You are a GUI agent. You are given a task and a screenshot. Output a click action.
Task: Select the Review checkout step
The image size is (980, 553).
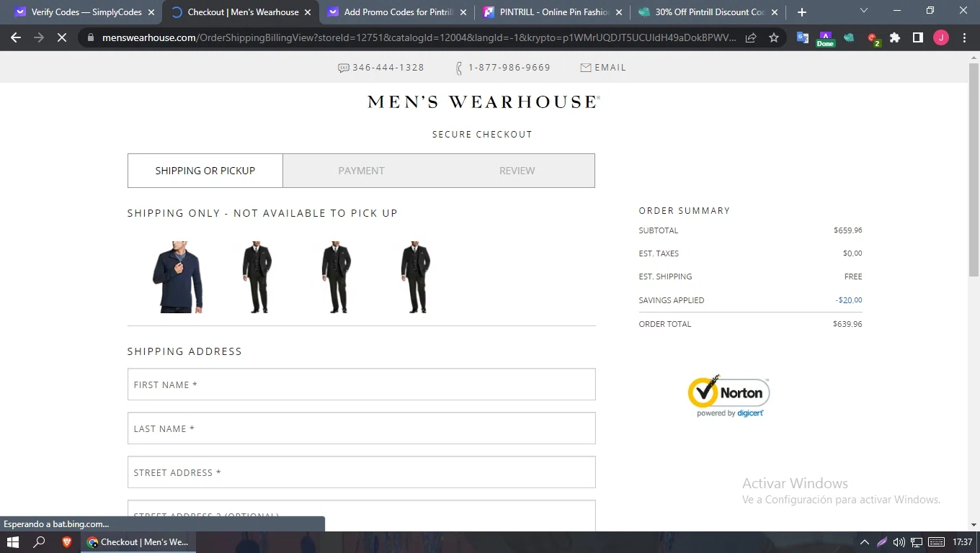tap(517, 171)
